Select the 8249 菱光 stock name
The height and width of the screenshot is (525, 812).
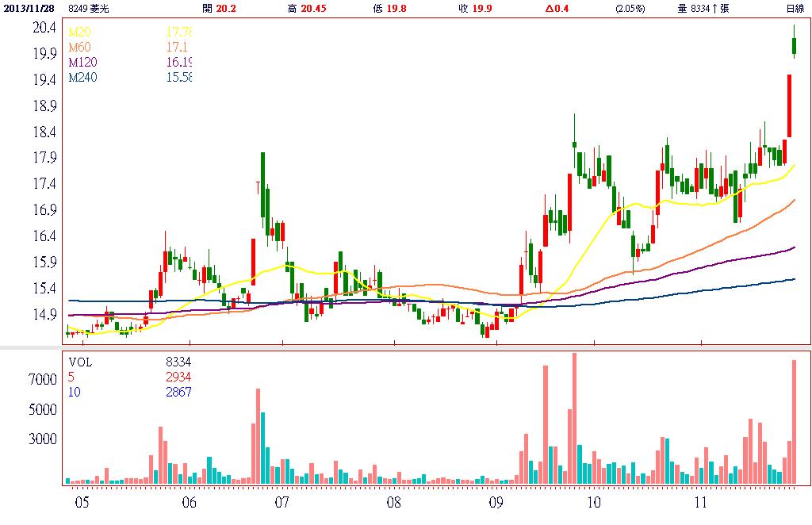tap(88, 9)
